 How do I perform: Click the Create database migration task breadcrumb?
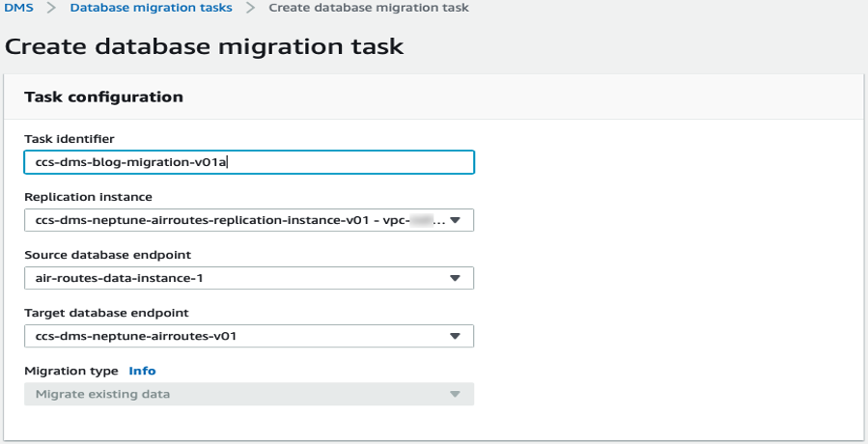coord(369,8)
